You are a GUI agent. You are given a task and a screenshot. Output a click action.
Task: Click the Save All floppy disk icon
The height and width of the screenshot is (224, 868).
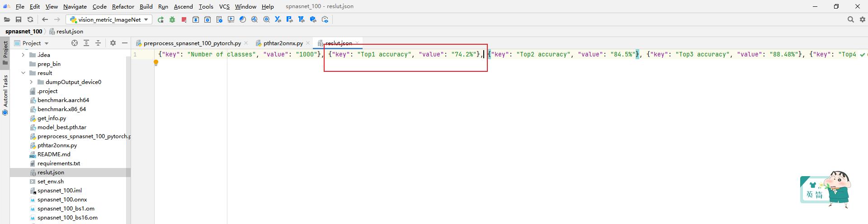pos(19,19)
